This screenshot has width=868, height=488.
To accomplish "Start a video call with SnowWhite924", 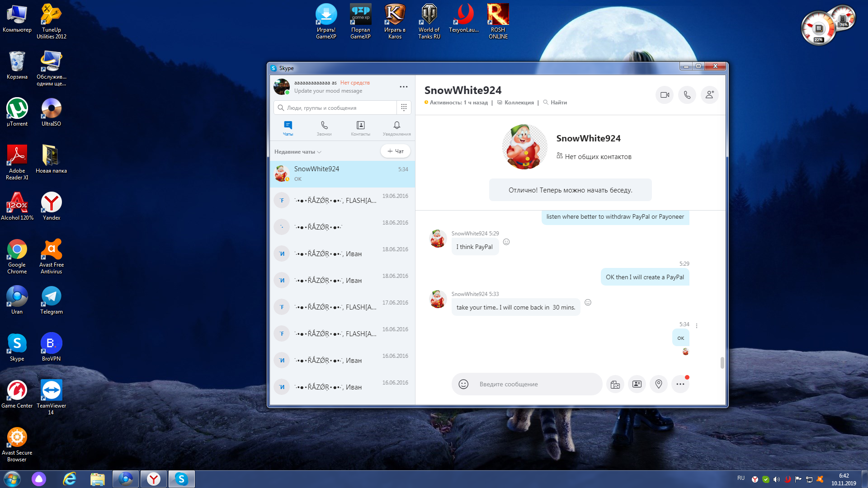I will pos(665,95).
